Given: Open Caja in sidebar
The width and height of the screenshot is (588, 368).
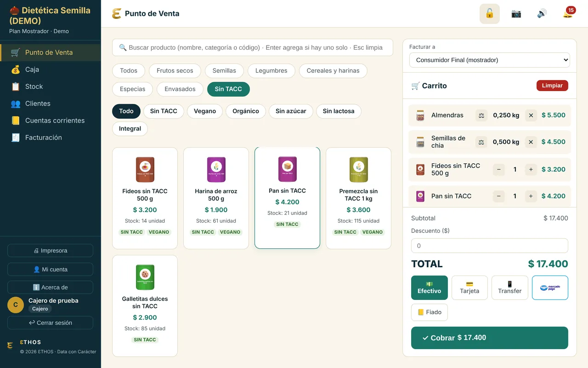Looking at the screenshot, I should 51,69.
